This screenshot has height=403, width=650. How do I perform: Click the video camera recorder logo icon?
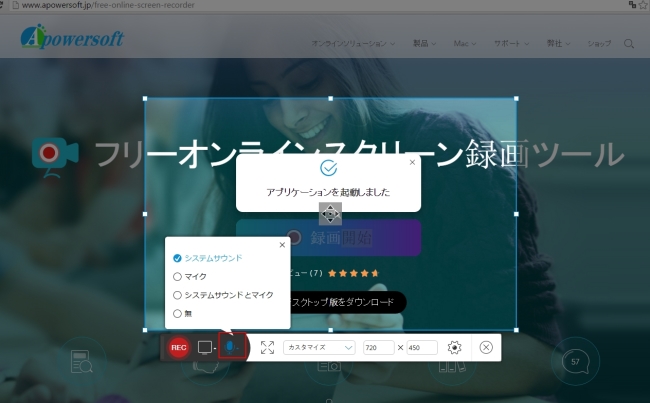click(x=55, y=157)
